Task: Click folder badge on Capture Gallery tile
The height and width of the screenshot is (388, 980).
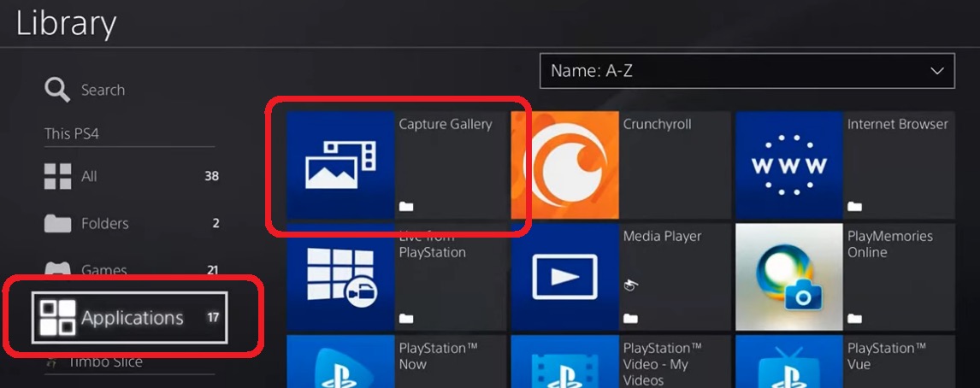Action: (x=405, y=207)
